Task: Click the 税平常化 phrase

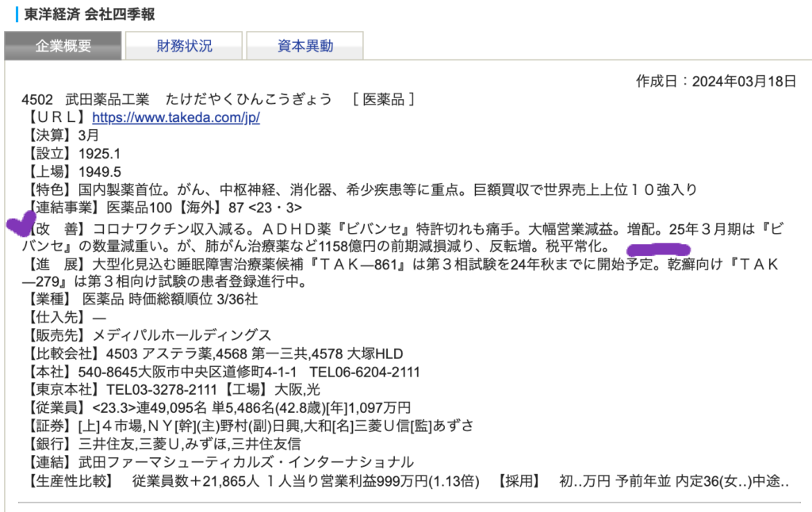Action: (573, 246)
